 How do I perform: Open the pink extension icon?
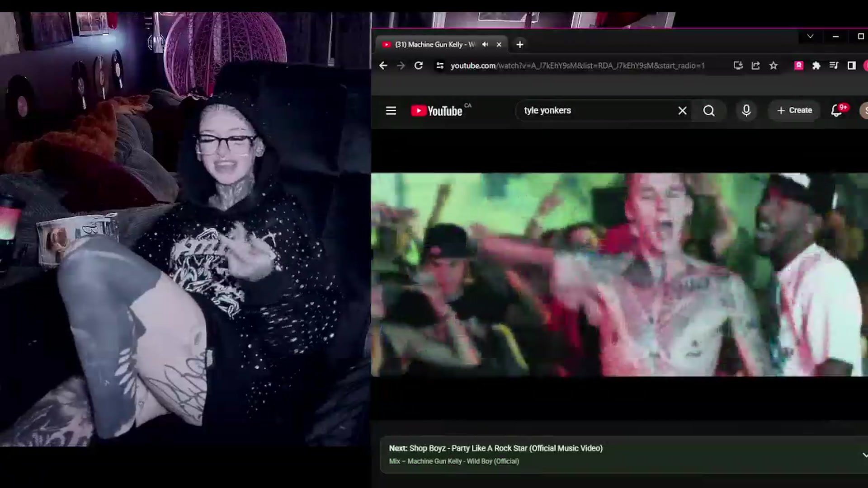tap(799, 66)
